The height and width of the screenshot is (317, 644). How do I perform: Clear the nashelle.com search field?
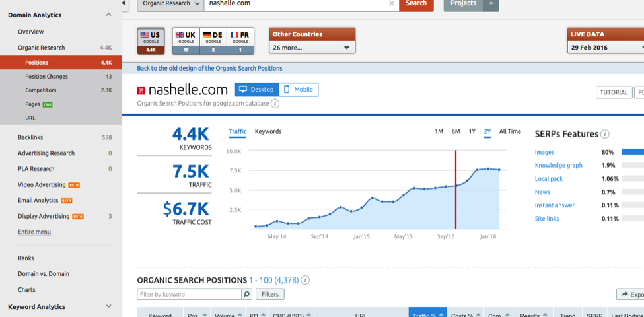point(391,3)
